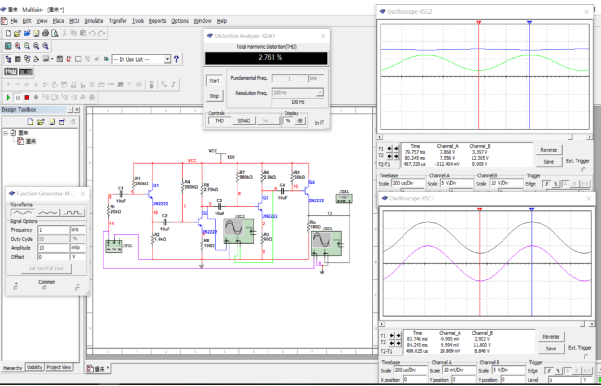Switch to the Project View tab
601x386 pixels.
pos(59,367)
